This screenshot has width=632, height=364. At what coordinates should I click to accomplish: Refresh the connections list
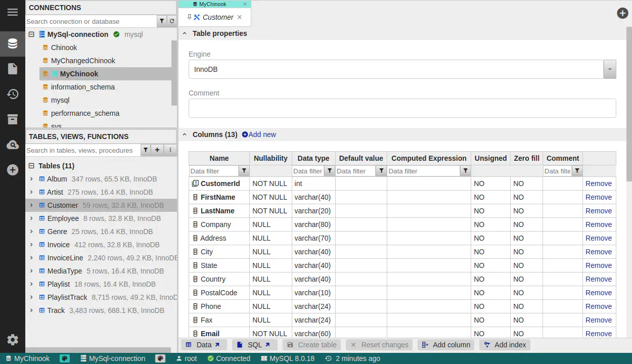point(172,21)
